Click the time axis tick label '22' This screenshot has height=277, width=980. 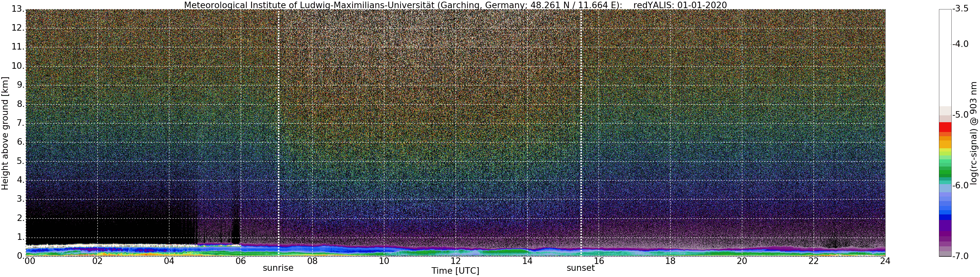coord(813,261)
